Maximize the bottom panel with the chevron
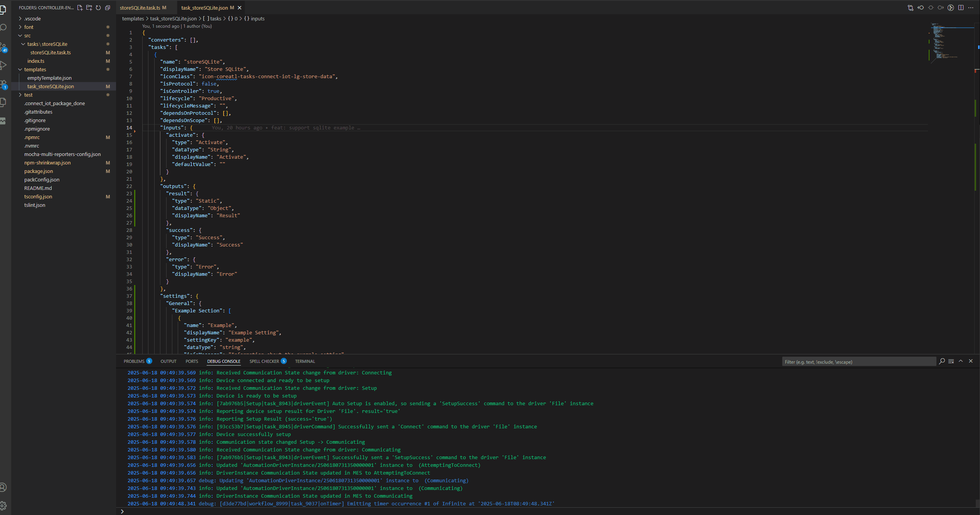 [961, 361]
